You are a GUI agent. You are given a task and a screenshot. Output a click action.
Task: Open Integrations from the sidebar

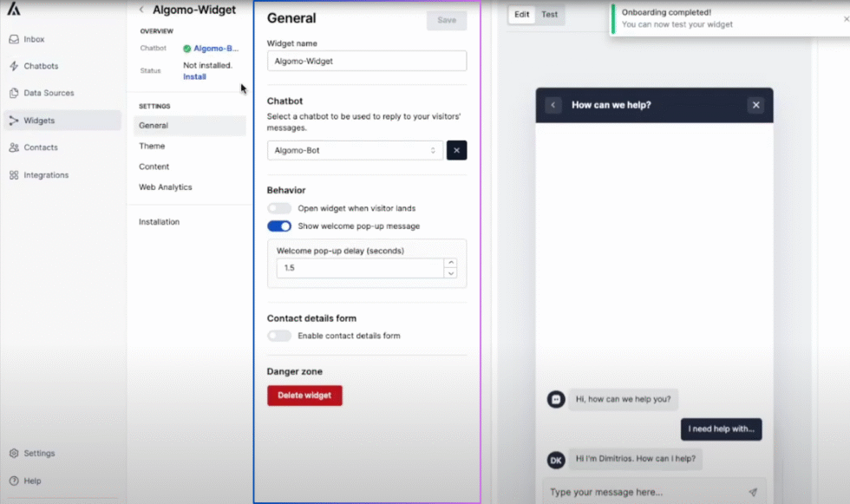(48, 174)
